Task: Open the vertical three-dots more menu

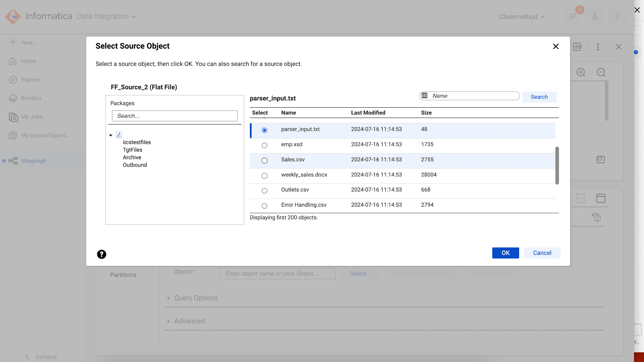Action: 598,47
